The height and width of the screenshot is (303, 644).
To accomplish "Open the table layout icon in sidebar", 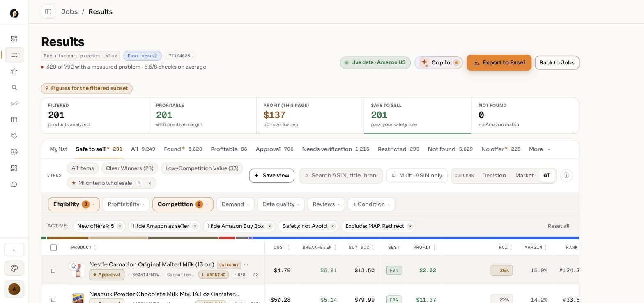I will 14,119.
